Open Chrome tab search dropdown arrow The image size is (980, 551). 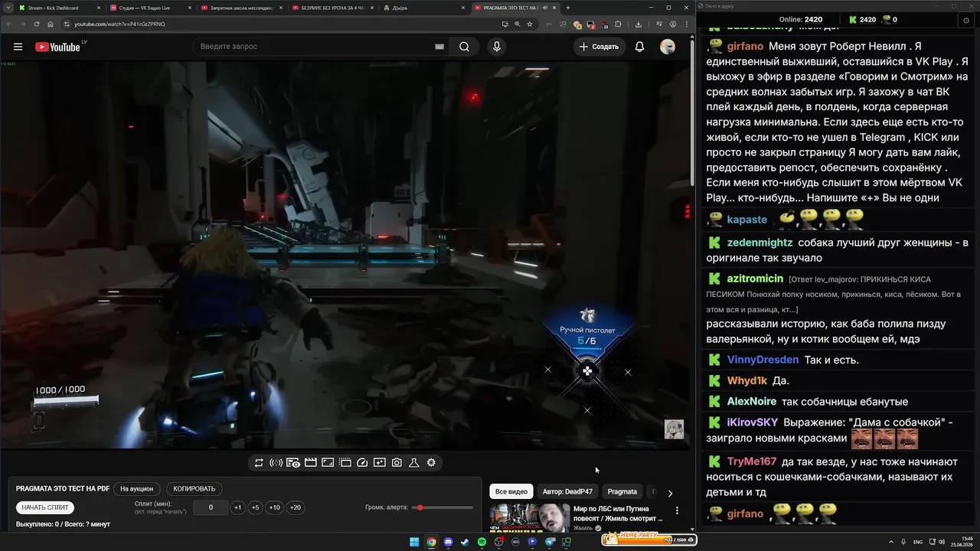point(7,8)
